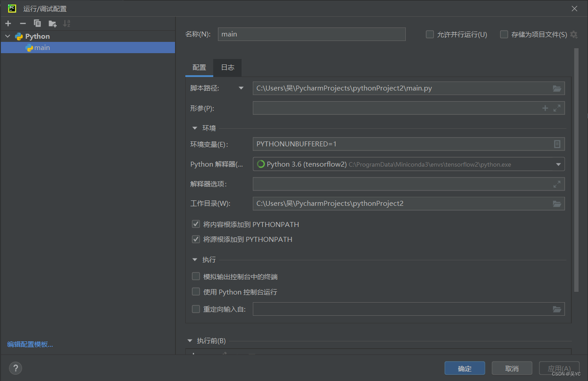Open 编辑配置模板 link
588x381 pixels.
(x=30, y=345)
